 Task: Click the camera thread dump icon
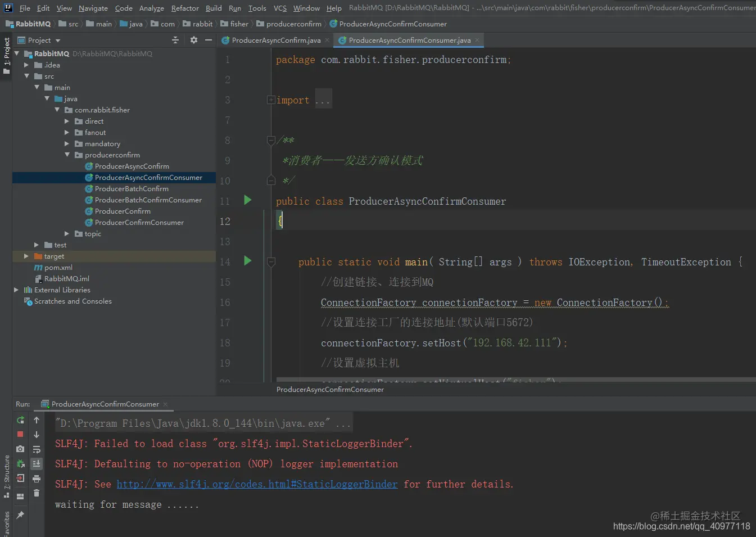(x=20, y=449)
